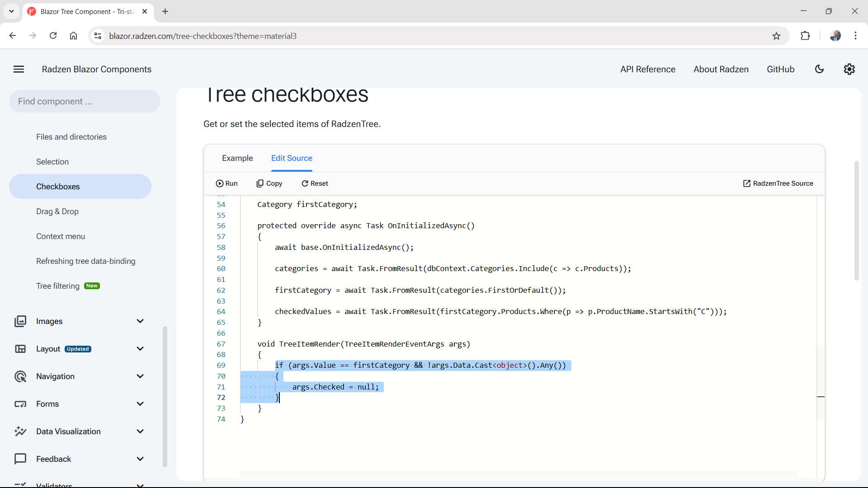The height and width of the screenshot is (488, 868).
Task: Click the Images panel icon
Action: [x=21, y=321]
